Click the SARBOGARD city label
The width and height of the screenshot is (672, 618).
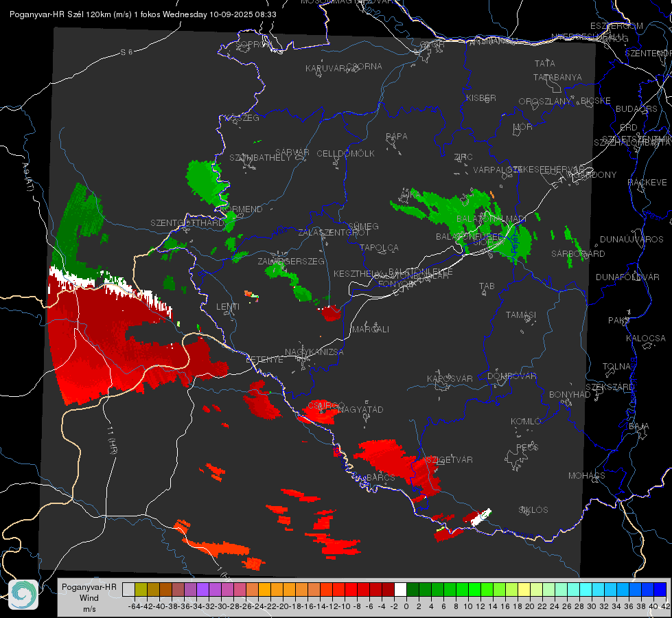(x=578, y=254)
